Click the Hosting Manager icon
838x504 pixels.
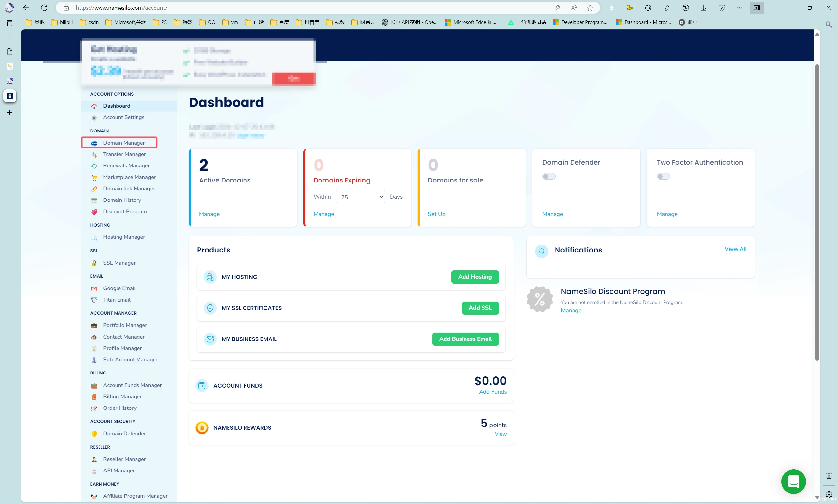(94, 237)
